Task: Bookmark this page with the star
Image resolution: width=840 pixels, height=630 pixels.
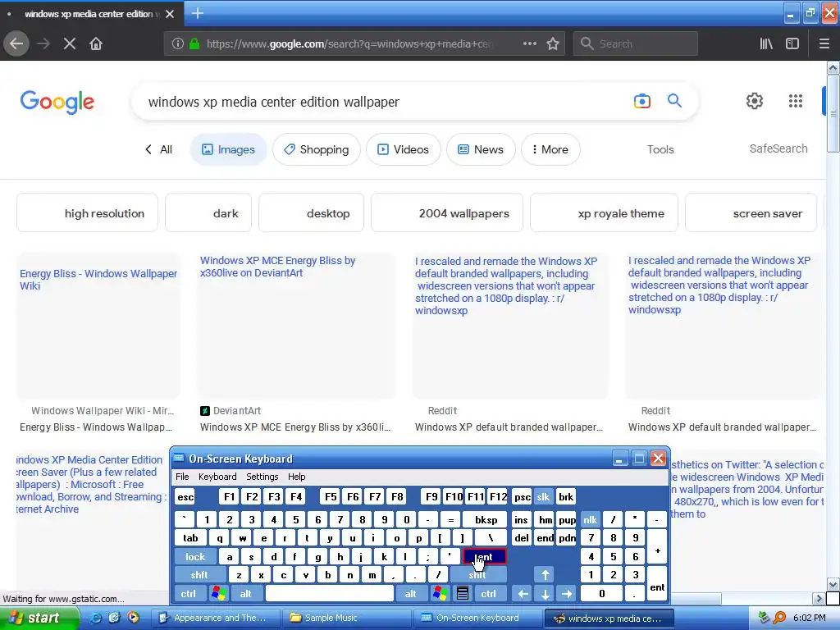Action: (x=553, y=43)
